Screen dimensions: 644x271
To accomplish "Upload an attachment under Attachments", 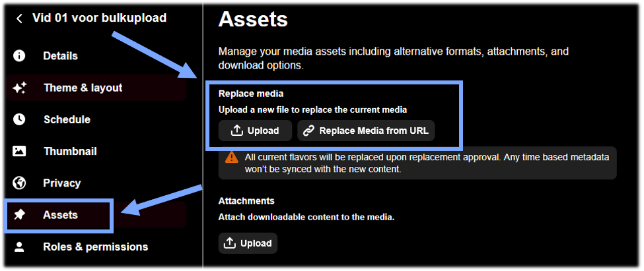I will pos(248,243).
